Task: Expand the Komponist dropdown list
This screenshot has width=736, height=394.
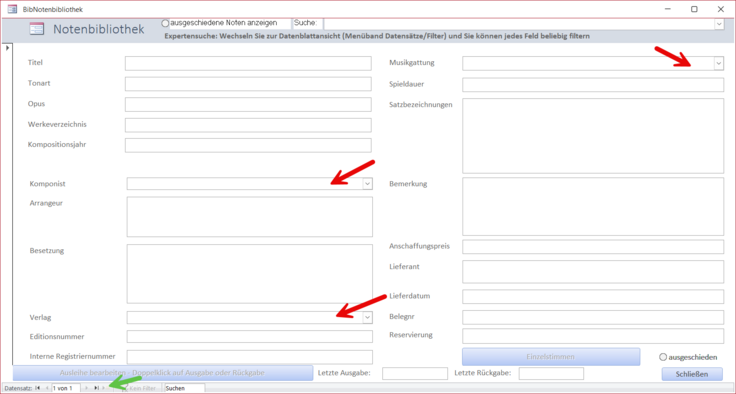Action: [368, 184]
